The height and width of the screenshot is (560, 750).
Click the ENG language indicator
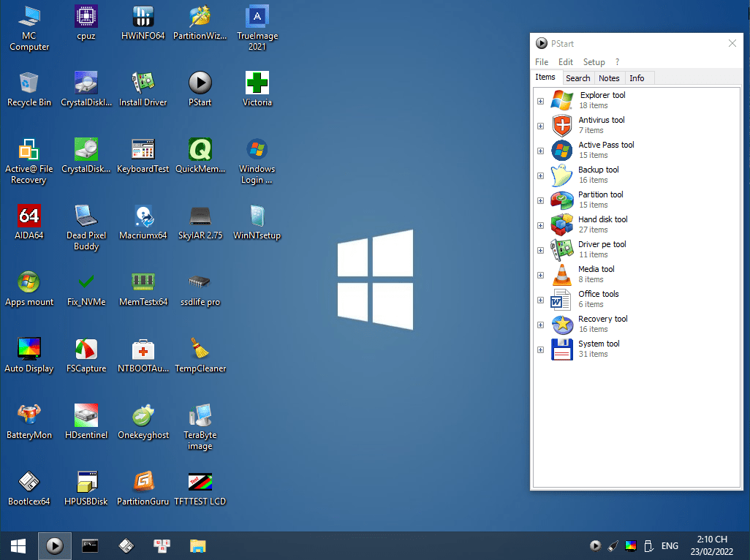pos(670,546)
